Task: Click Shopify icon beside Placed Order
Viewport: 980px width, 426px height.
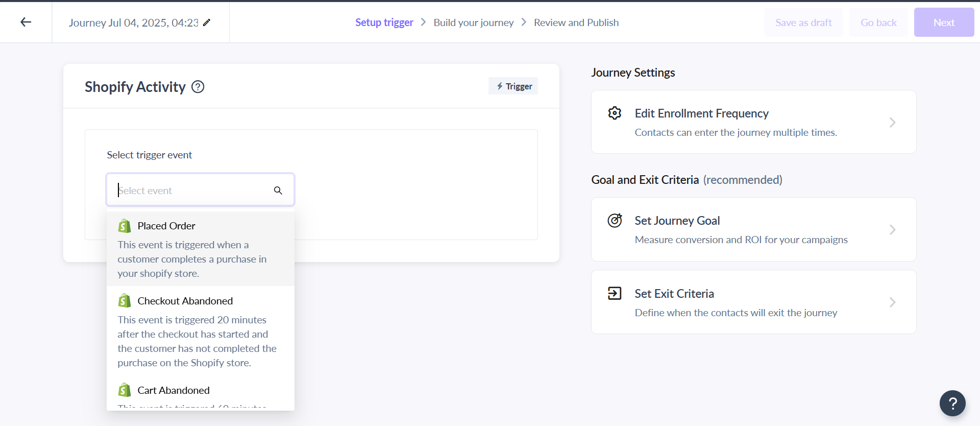Action: point(125,226)
